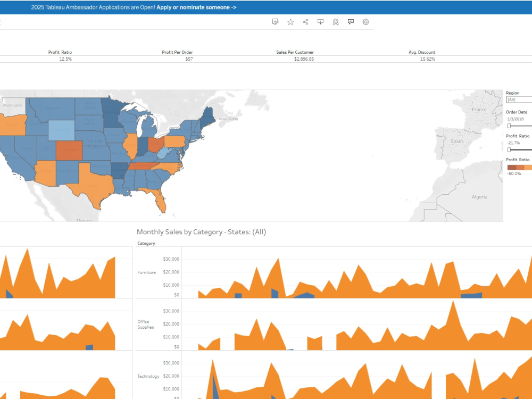Viewport: 532px width, 399px height.
Task: Select Tennessee on the map
Action: [143, 166]
